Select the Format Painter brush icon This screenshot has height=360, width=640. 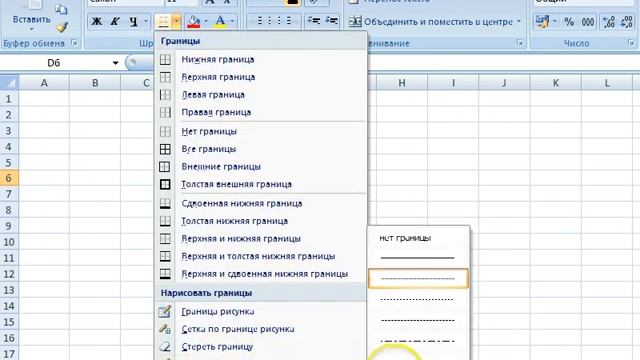[x=62, y=27]
